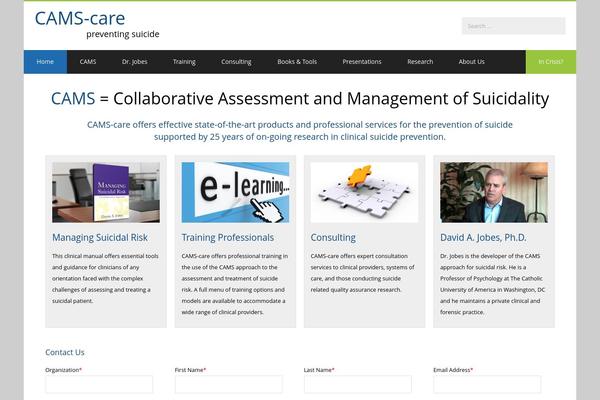
Task: Select Training in the navigation bar
Action: [184, 62]
